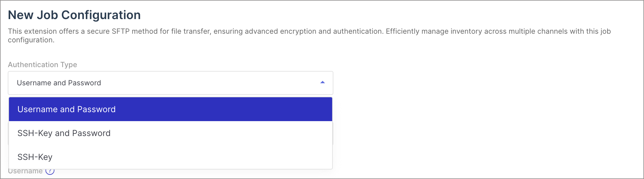Collapse the dropdown using the blue caret arrow
This screenshot has height=179, width=644.
pos(322,82)
